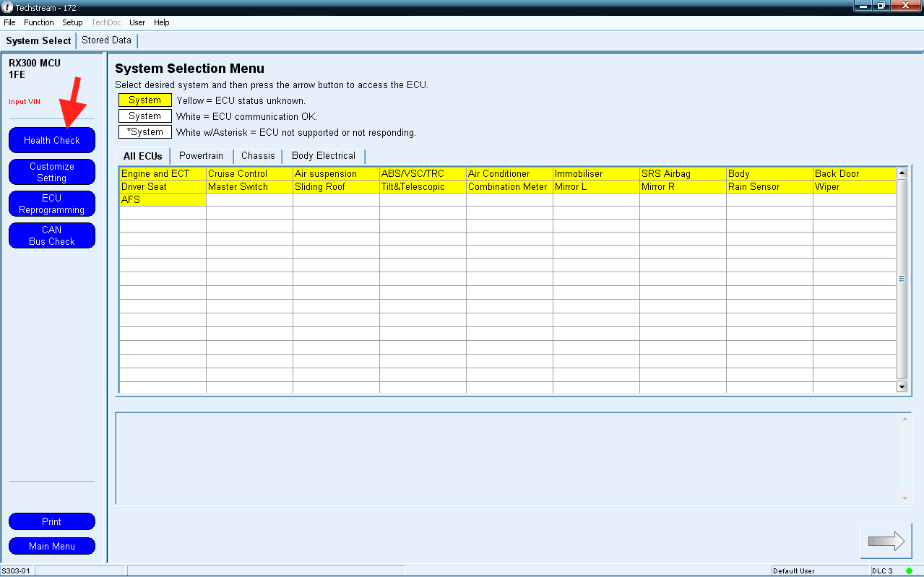Screen dimensions: 924x577
Task: Select the Air Conditioner system
Action: tap(509, 174)
